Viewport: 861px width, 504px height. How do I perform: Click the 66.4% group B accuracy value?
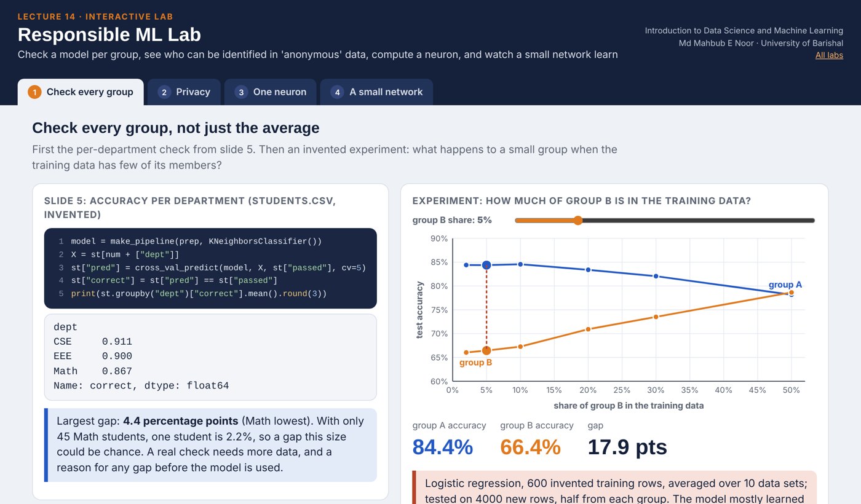(530, 447)
